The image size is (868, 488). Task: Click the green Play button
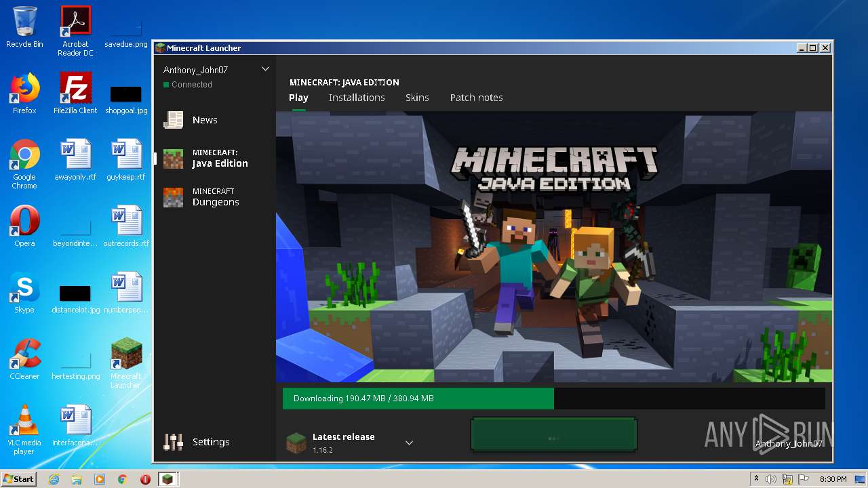click(554, 435)
